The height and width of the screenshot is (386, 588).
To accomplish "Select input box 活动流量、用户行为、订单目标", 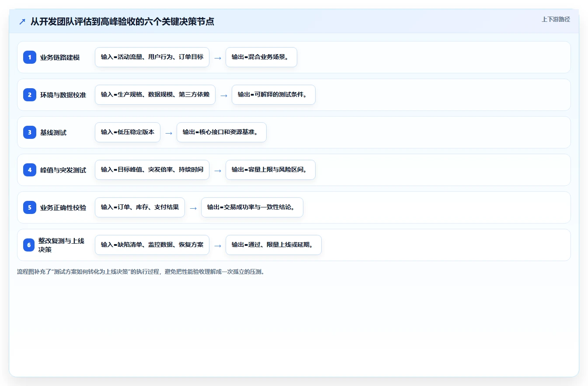I will click(152, 57).
